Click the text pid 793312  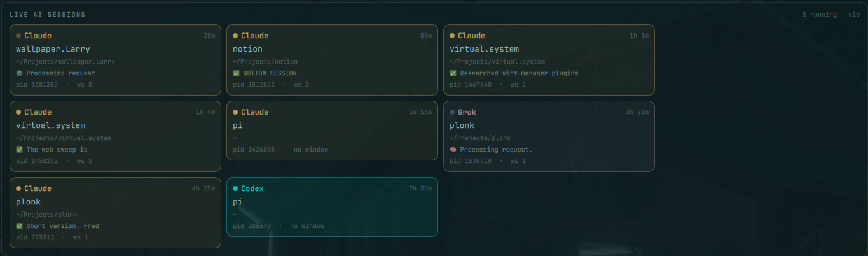coord(35,238)
